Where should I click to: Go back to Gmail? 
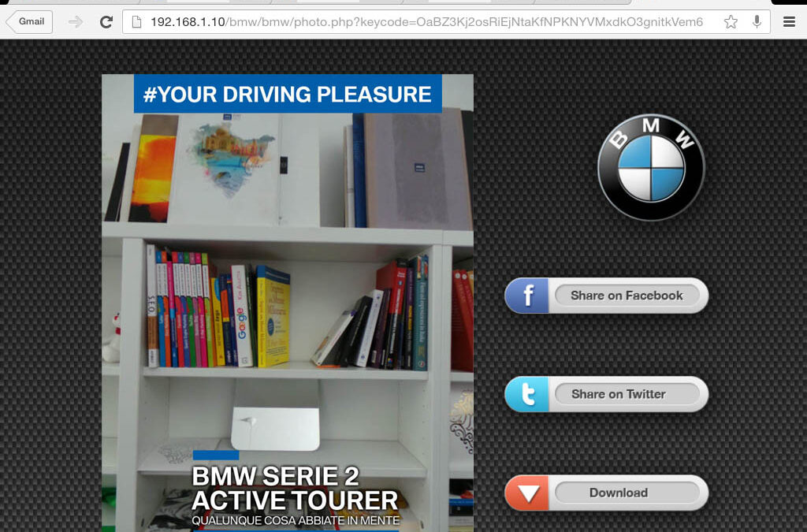[x=30, y=21]
